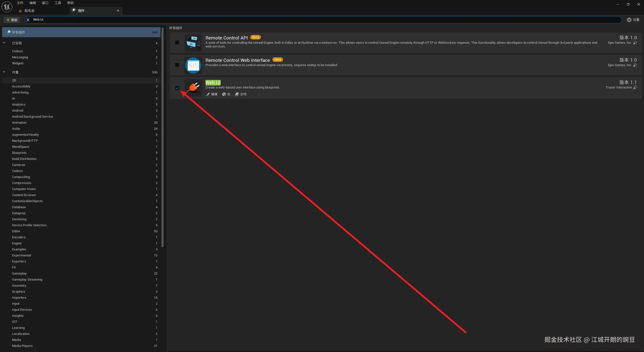Screen dimensions: 644x352
Task: Open the 工具 menu
Action: click(58, 3)
